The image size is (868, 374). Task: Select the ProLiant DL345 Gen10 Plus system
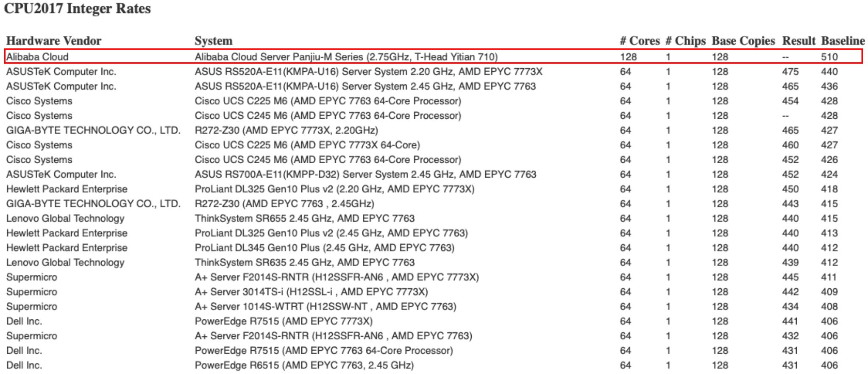(x=324, y=248)
